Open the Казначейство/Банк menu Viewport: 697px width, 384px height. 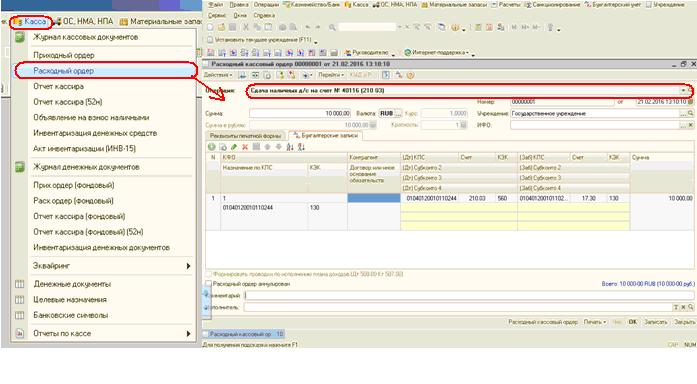[x=312, y=4]
